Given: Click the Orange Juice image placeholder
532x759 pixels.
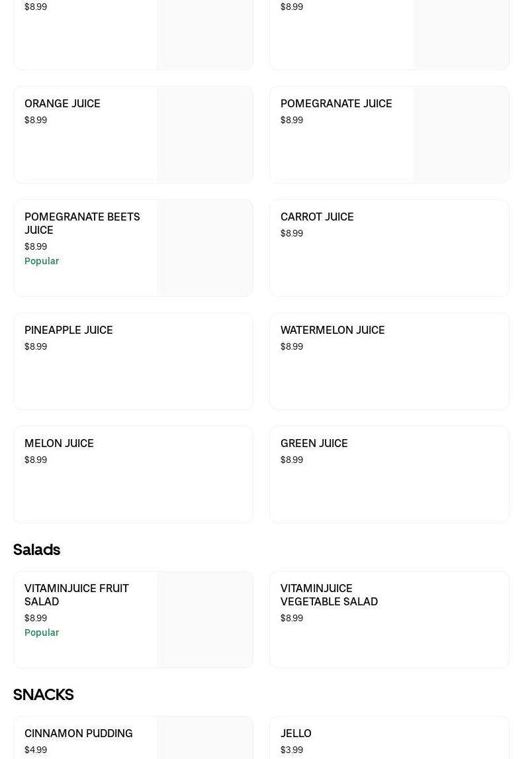Looking at the screenshot, I should click(205, 135).
